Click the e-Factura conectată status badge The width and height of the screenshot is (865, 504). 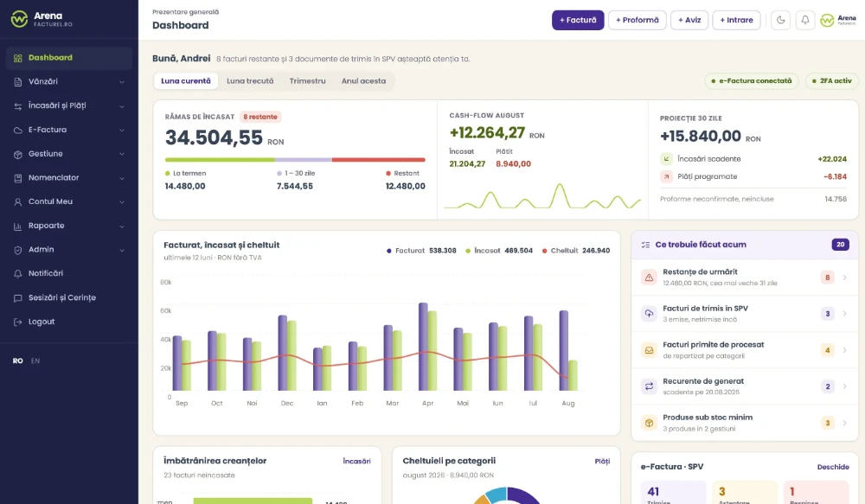[x=752, y=81]
